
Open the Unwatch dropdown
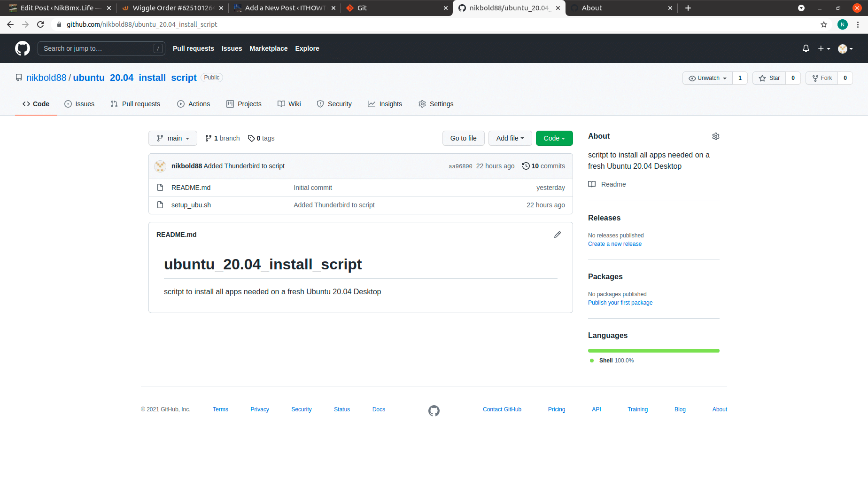(708, 78)
